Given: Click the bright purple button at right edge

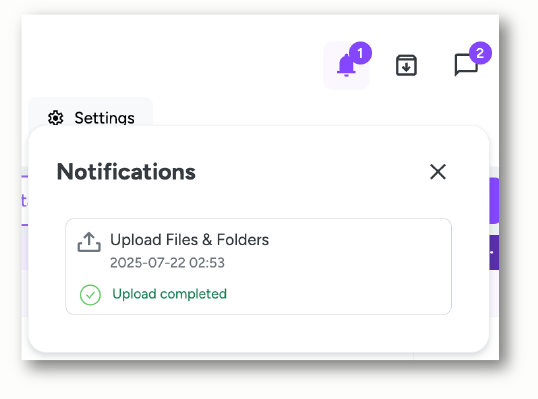Looking at the screenshot, I should click(494, 201).
